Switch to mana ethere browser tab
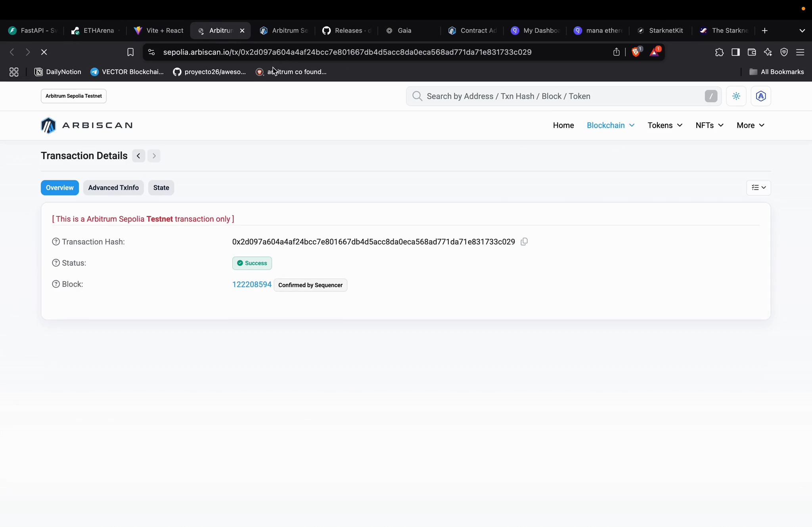This screenshot has width=812, height=527. [x=598, y=31]
